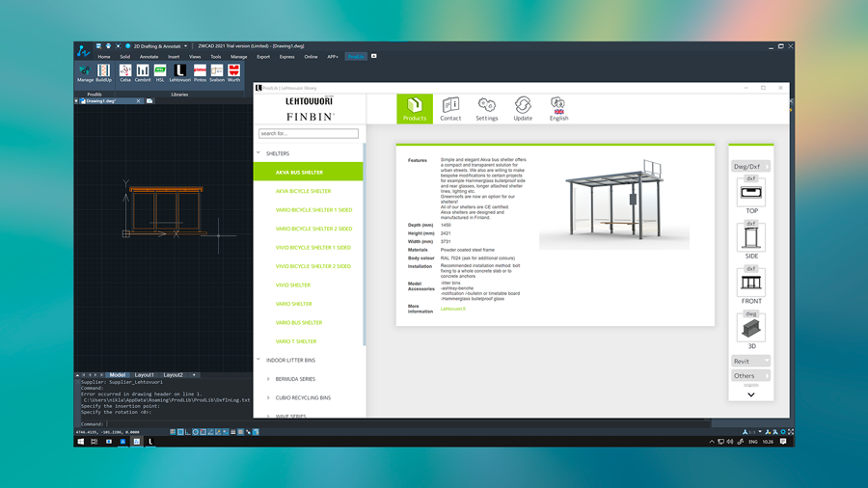Open the Windows Start menu
This screenshot has width=868, height=488.
click(x=81, y=442)
